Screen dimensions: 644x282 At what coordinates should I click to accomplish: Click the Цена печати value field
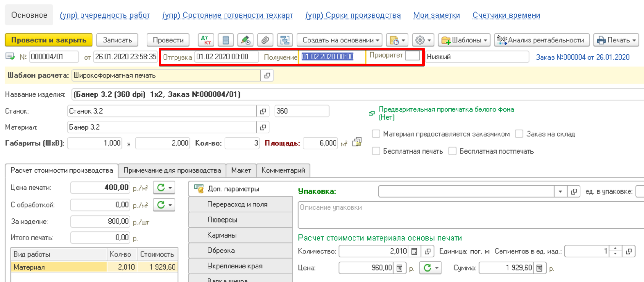click(x=100, y=188)
